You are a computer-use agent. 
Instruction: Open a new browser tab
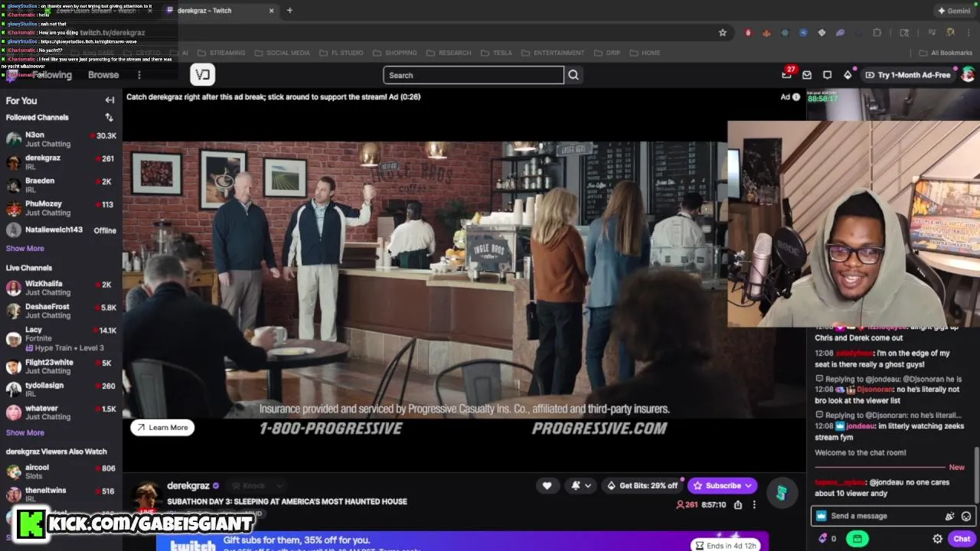pos(289,11)
